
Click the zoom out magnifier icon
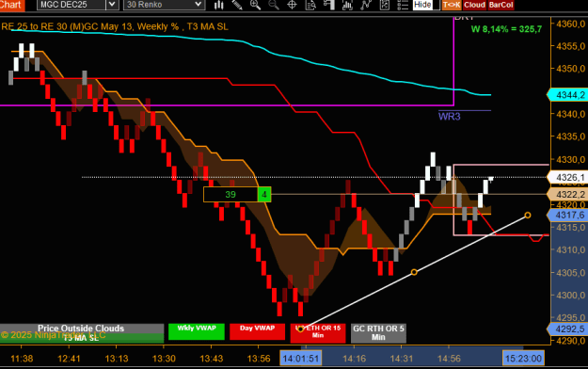pyautogui.click(x=274, y=5)
